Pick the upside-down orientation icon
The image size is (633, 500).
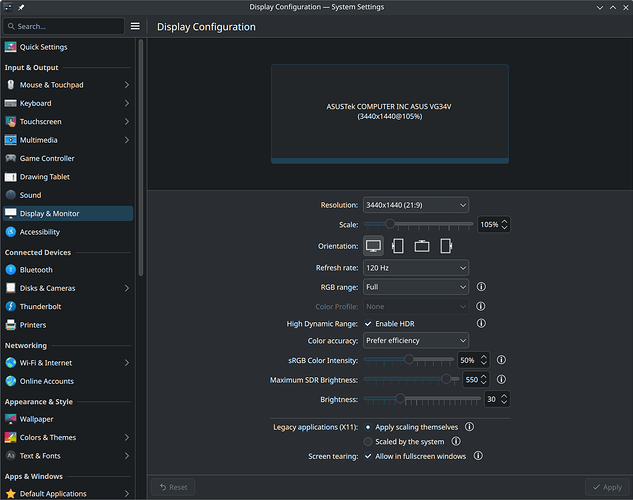422,246
